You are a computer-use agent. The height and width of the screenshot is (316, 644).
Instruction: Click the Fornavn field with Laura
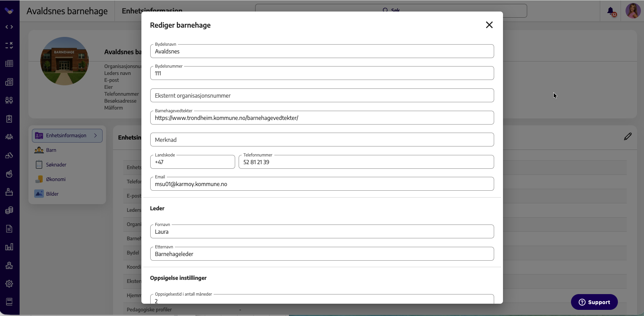(x=322, y=231)
